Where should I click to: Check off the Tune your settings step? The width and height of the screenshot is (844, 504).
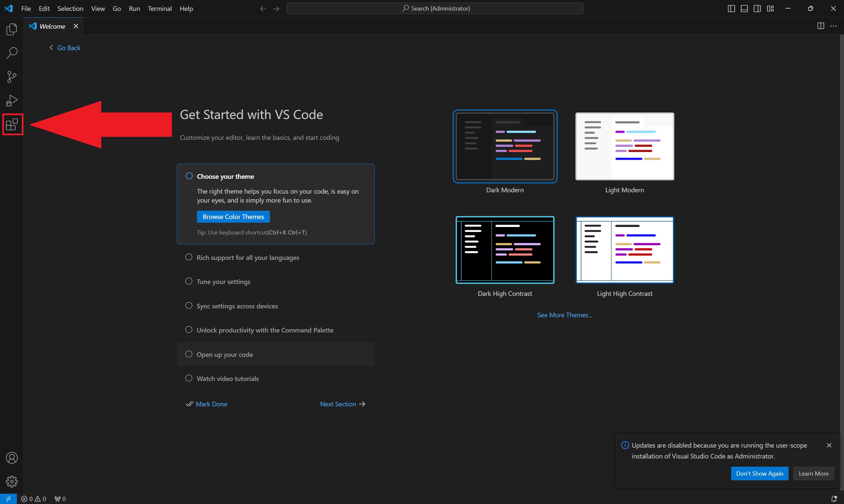pyautogui.click(x=189, y=281)
